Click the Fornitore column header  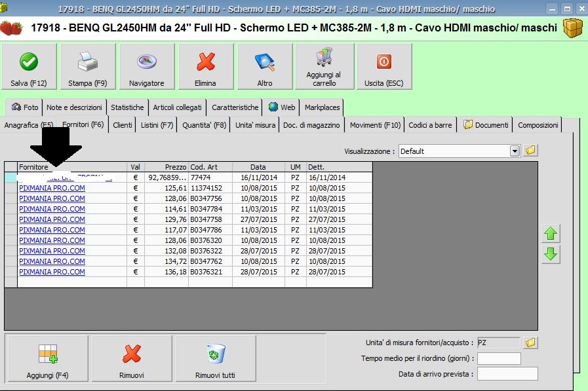point(72,167)
